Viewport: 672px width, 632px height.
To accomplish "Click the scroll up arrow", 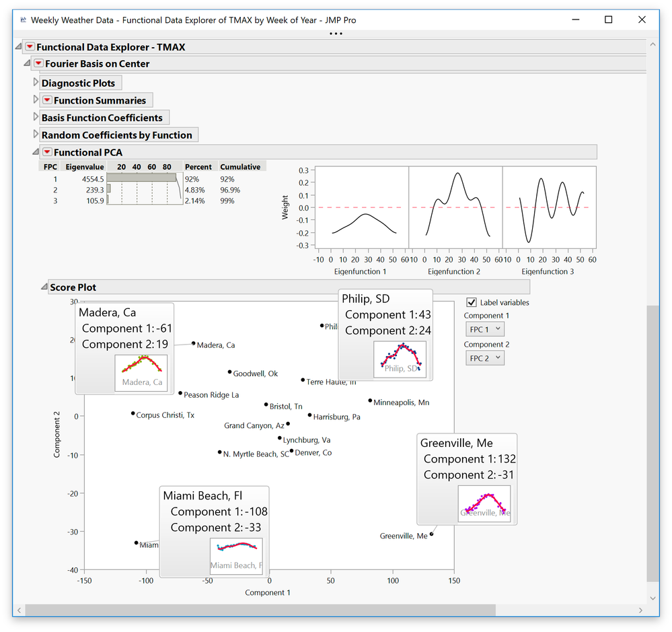I will (652, 44).
